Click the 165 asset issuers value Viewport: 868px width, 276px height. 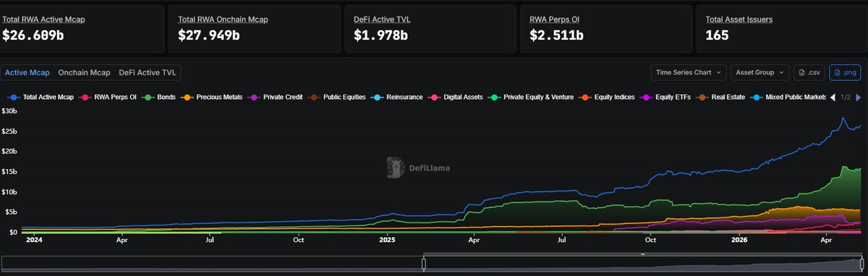coord(718,35)
